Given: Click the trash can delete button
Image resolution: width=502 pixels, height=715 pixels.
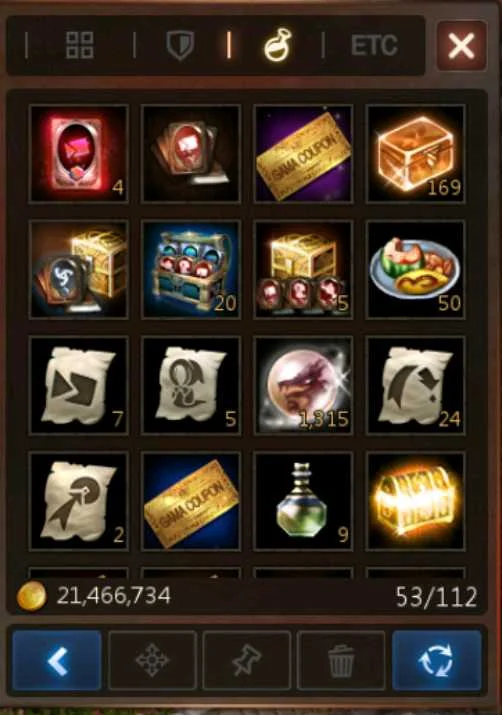Looking at the screenshot, I should pyautogui.click(x=341, y=660).
